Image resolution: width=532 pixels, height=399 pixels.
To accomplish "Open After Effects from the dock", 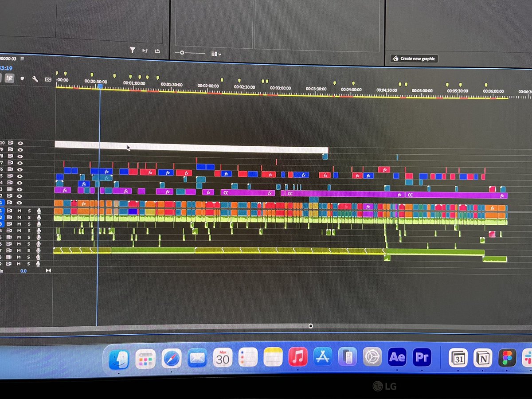I will (x=397, y=357).
